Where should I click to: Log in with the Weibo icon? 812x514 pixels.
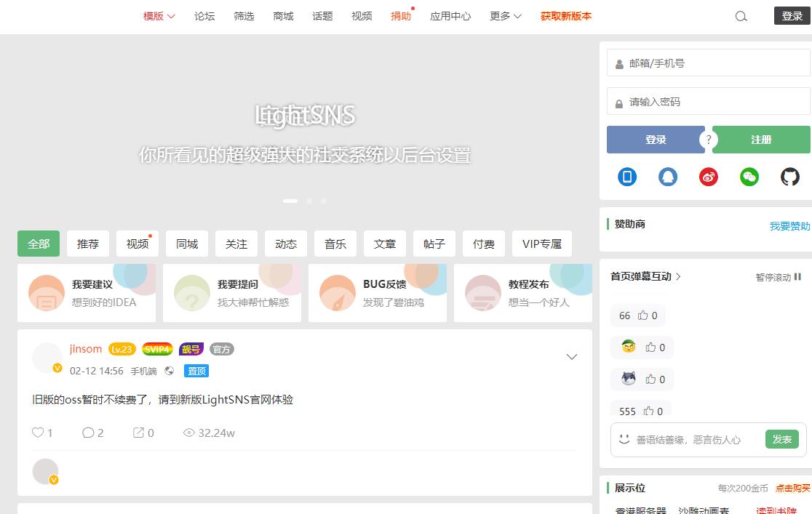pyautogui.click(x=708, y=176)
